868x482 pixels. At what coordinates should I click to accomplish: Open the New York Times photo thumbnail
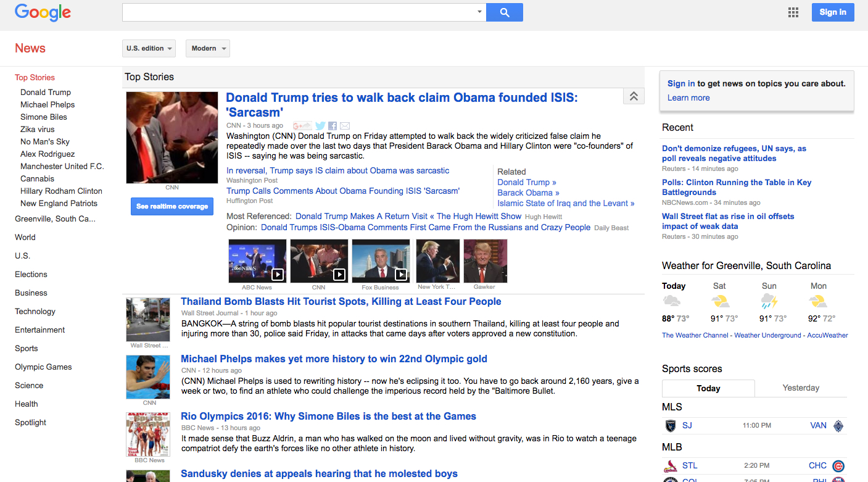click(438, 261)
